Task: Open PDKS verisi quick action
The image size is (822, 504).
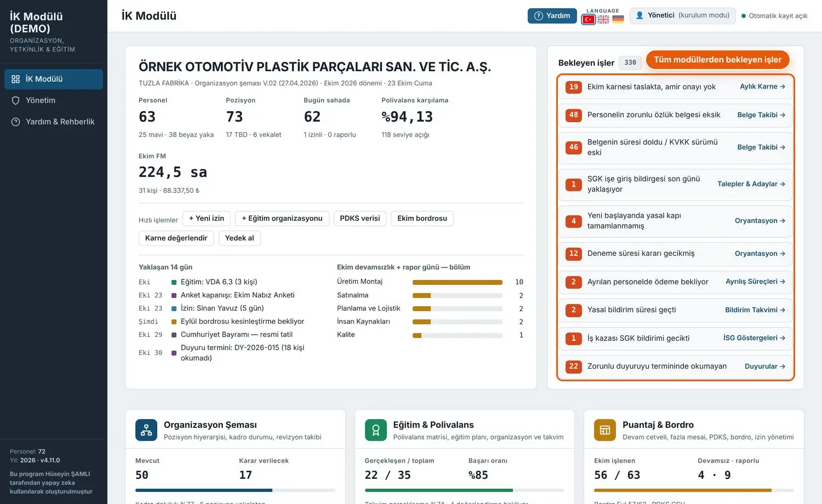Action: [359, 218]
